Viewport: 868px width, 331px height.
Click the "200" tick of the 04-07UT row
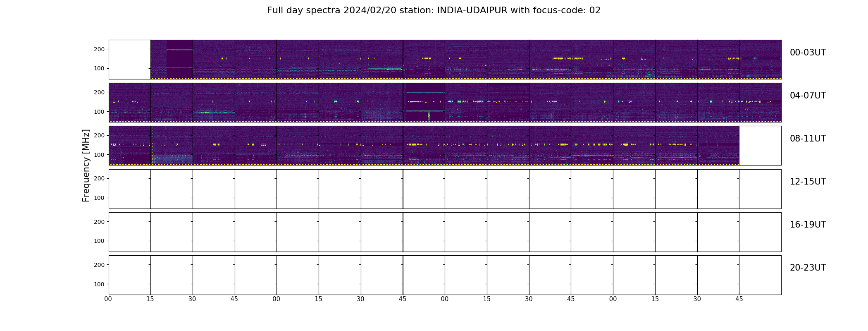click(x=100, y=92)
